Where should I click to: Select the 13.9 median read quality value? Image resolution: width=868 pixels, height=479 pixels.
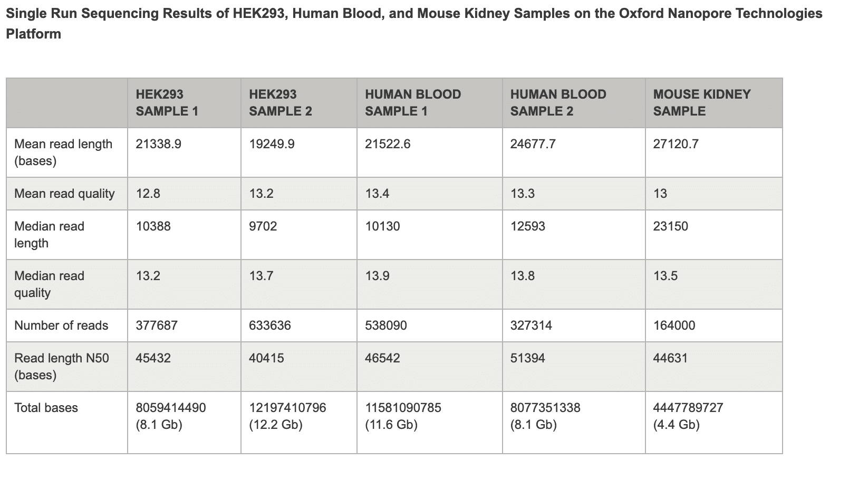coord(377,276)
